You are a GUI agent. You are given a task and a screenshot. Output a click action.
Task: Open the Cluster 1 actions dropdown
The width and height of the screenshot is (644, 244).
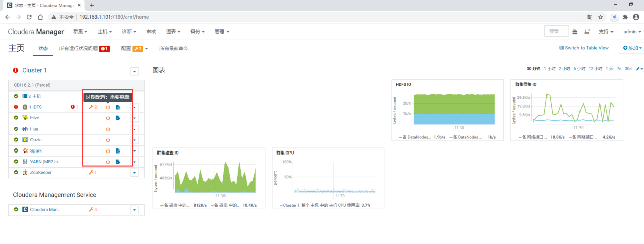click(x=135, y=71)
